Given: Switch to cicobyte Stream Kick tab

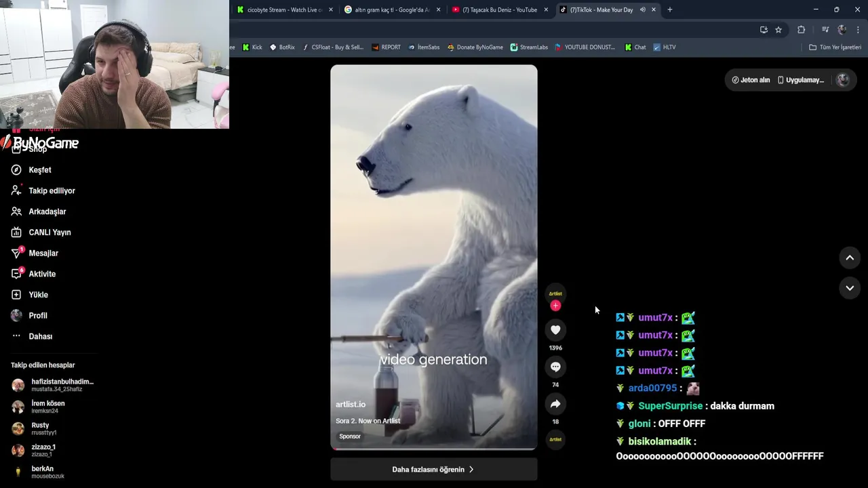Looking at the screenshot, I should pyautogui.click(x=285, y=9).
